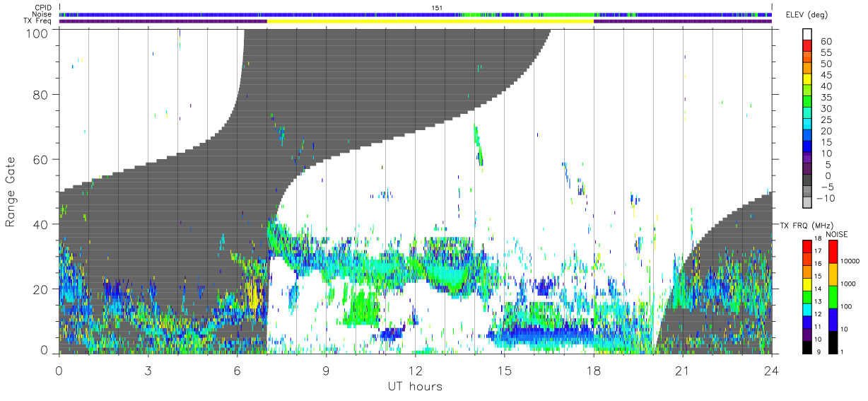Click the ELEV colorbar label '30'
868x401 pixels.
(826, 109)
